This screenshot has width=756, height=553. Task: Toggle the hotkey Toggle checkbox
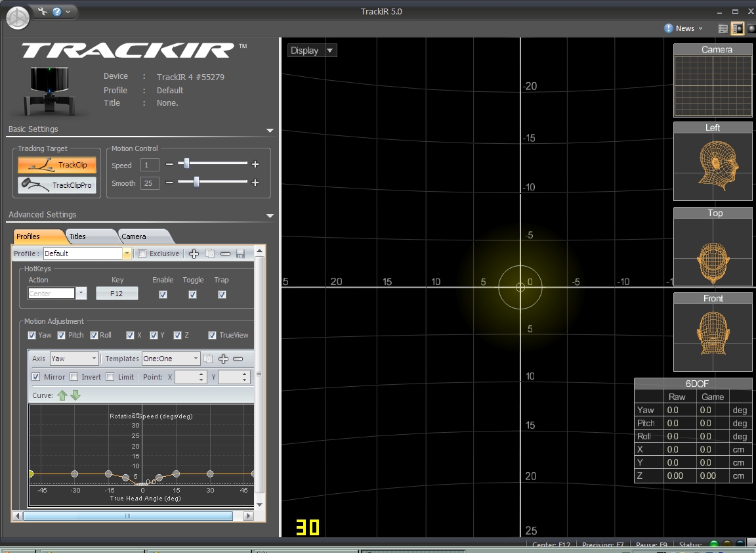(x=192, y=294)
